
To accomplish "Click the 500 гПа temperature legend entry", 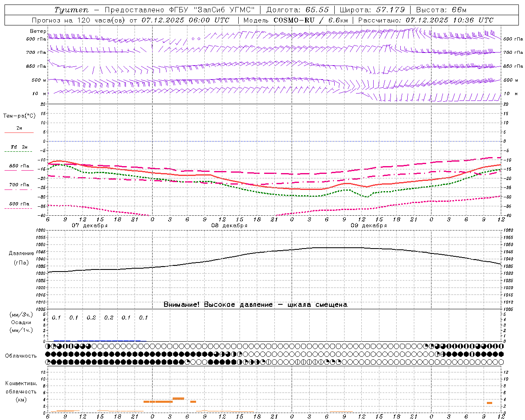I will point(19,203).
